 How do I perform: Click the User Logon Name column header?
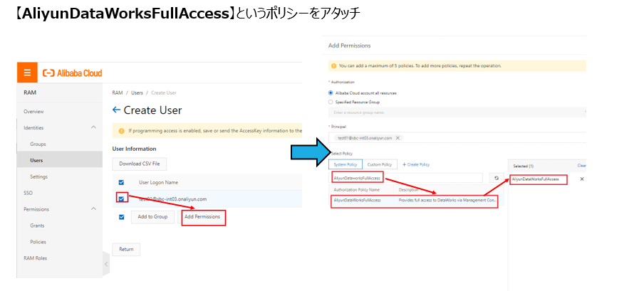[x=159, y=183]
